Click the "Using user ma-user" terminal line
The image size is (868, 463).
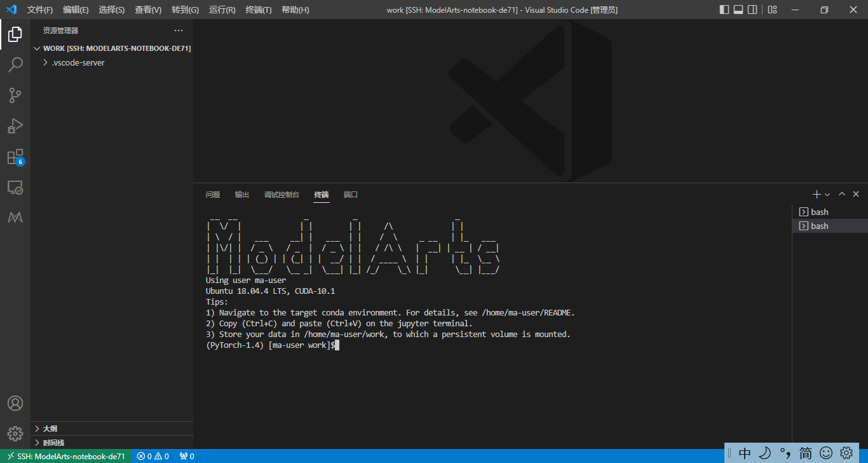247,280
